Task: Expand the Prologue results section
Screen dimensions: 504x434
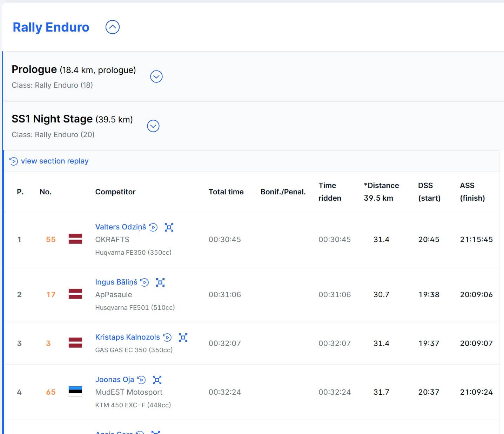Action: click(156, 76)
